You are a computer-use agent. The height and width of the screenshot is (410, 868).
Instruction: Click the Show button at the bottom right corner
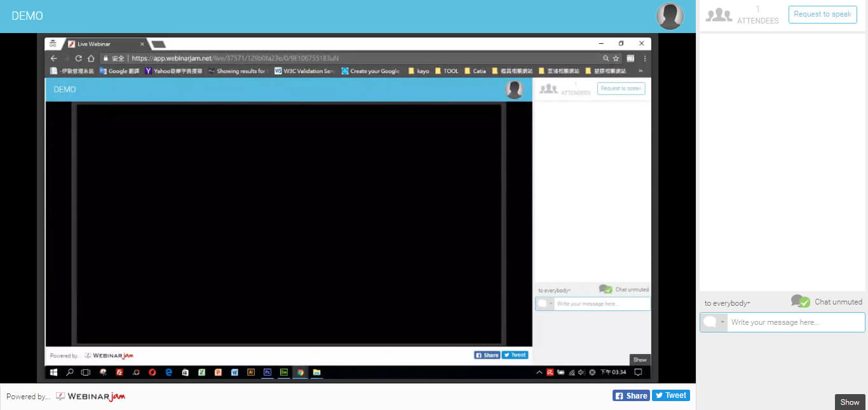pos(850,402)
